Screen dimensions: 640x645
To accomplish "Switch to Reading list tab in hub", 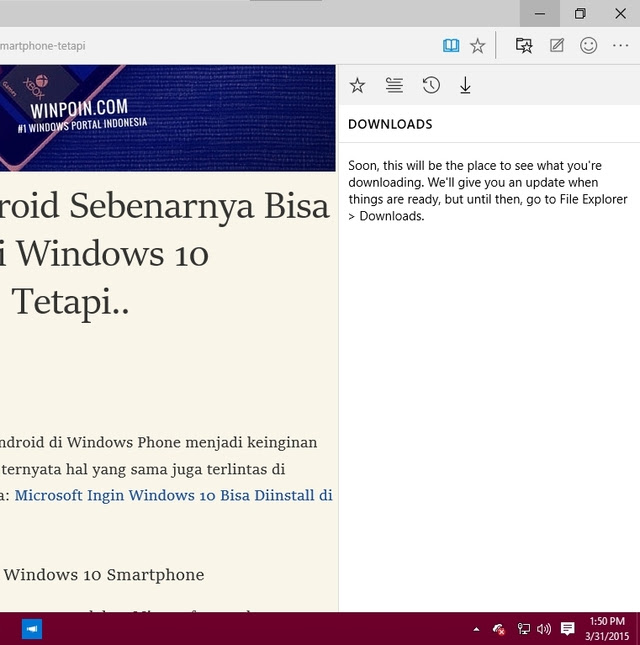I will (394, 85).
